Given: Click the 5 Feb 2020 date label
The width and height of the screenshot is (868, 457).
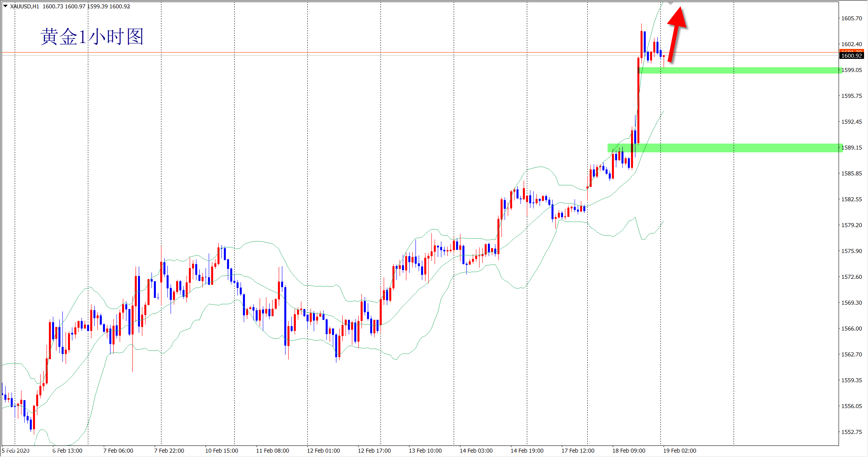Looking at the screenshot, I should [x=16, y=451].
